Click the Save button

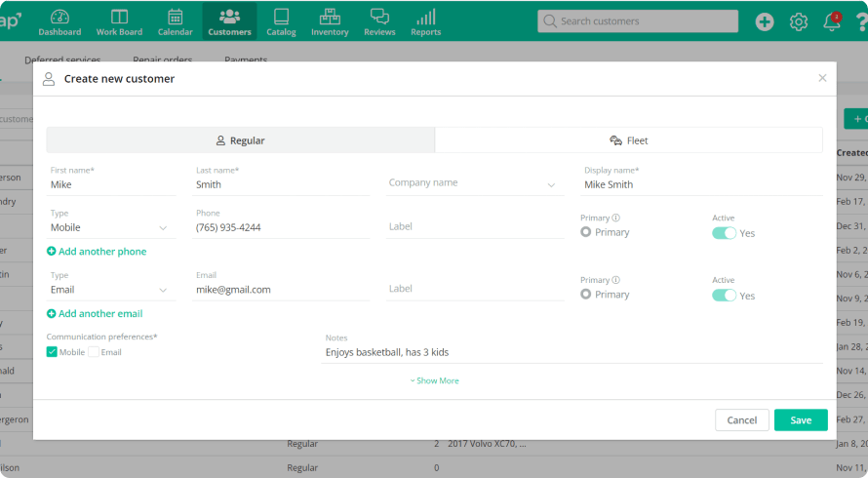[x=800, y=419]
